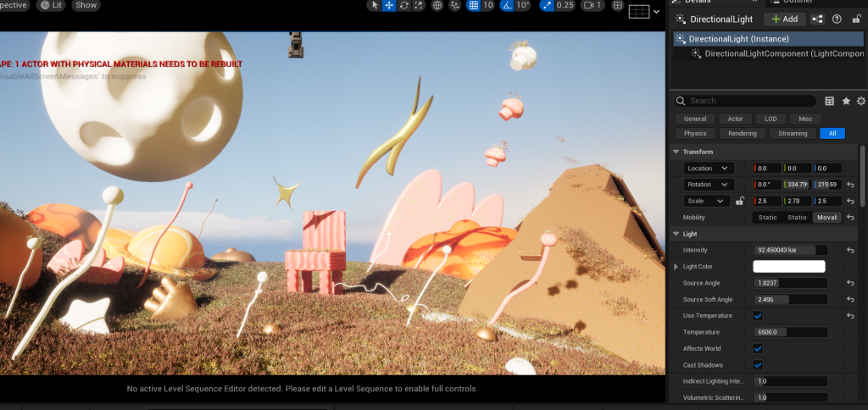Expand the Light Color property
The width and height of the screenshot is (868, 410).
click(676, 267)
